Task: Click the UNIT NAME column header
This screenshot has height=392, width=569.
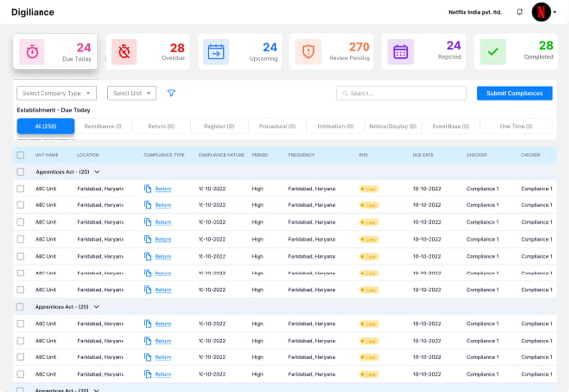Action: click(x=46, y=155)
